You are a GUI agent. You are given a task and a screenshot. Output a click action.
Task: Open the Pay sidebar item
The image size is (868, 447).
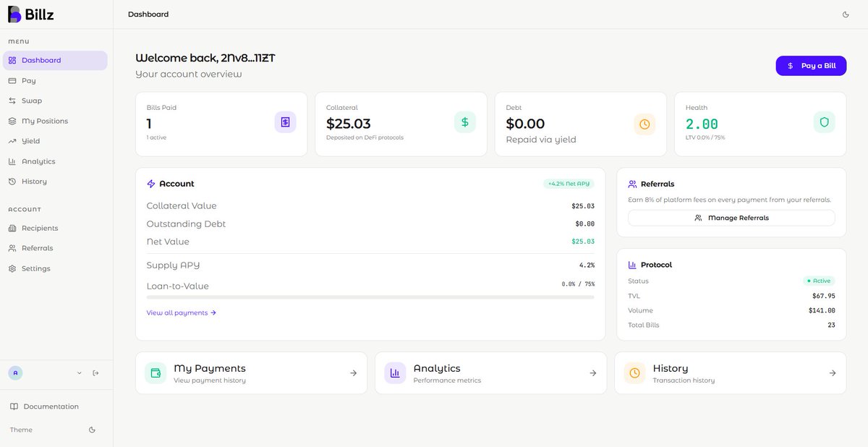click(55, 80)
